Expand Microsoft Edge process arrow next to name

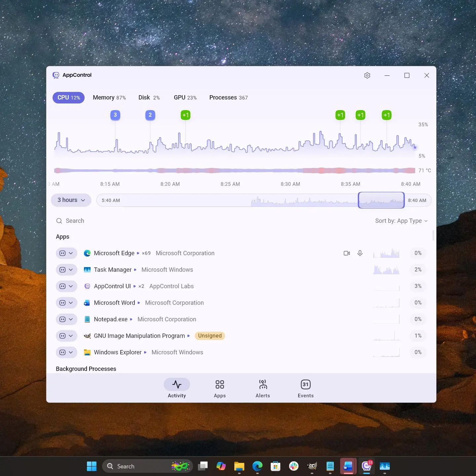click(x=138, y=253)
